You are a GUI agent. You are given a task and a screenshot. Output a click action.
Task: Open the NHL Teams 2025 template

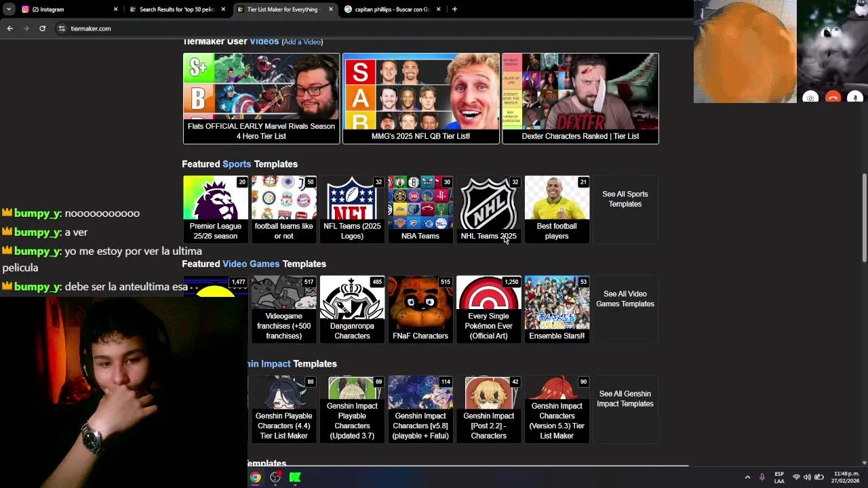[489, 209]
